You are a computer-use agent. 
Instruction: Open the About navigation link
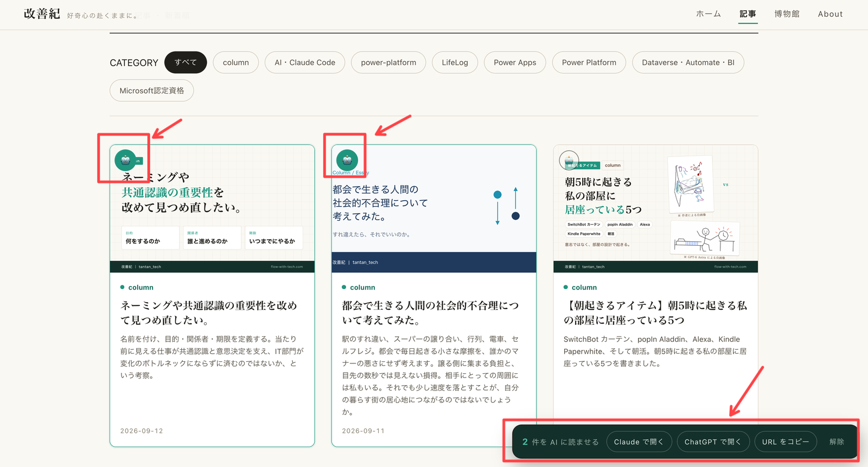click(x=830, y=14)
